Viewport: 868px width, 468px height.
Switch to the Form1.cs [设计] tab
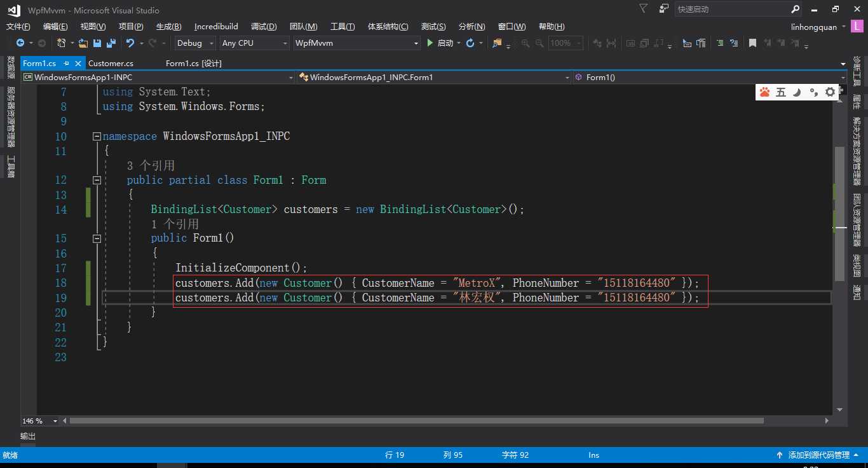point(194,64)
